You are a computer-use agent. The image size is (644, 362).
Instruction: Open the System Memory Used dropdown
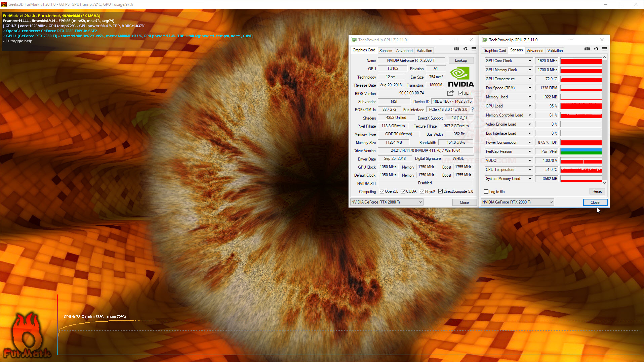[x=530, y=179]
